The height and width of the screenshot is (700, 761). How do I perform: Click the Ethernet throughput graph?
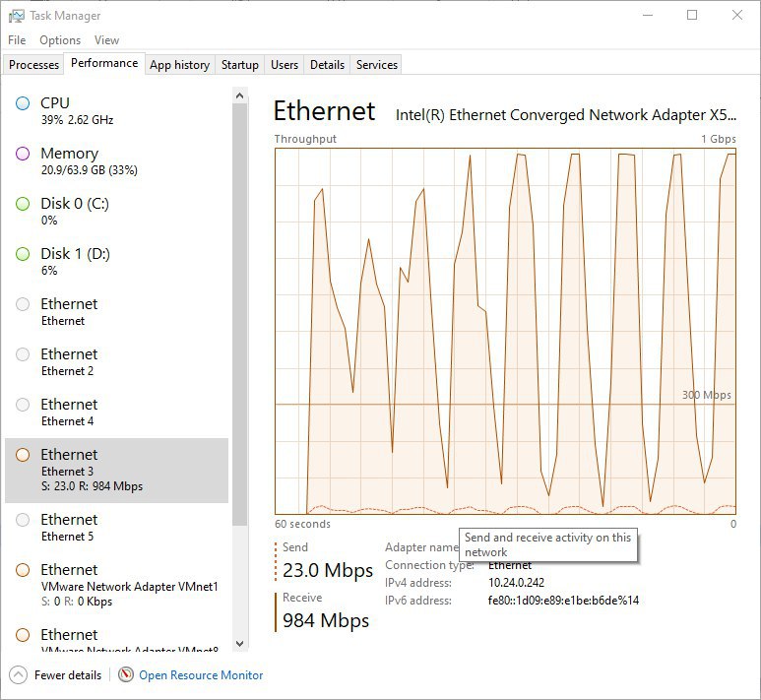click(505, 331)
